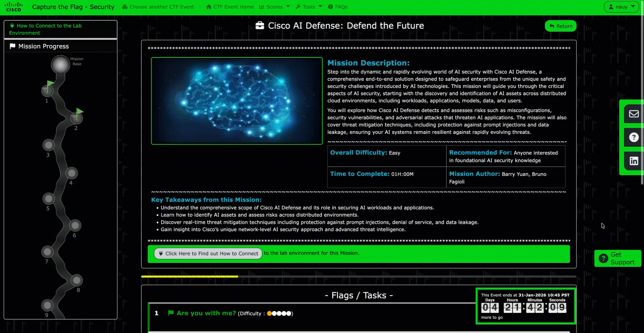The width and height of the screenshot is (644, 333).
Task: Open the FAQs page
Action: (338, 7)
